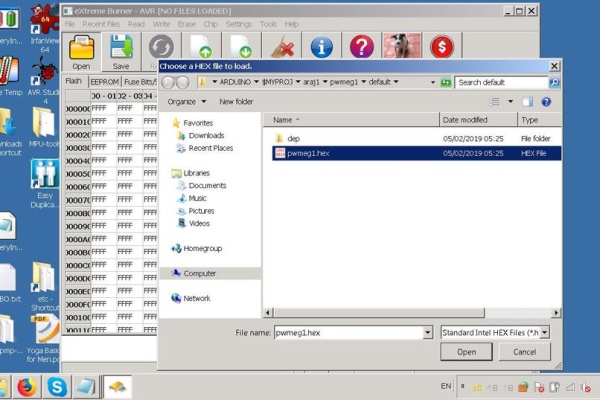Expand the araj1 breadcrumb dropdown arrow
Screen dimensions: 600x400
click(x=325, y=82)
